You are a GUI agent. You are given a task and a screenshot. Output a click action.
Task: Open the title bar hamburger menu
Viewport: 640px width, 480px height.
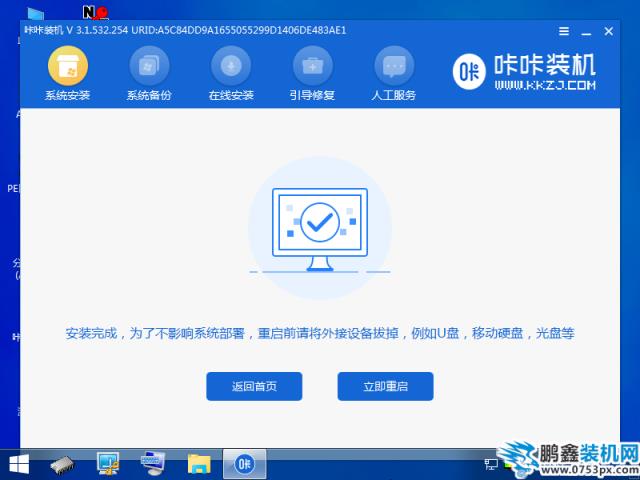coord(564,30)
